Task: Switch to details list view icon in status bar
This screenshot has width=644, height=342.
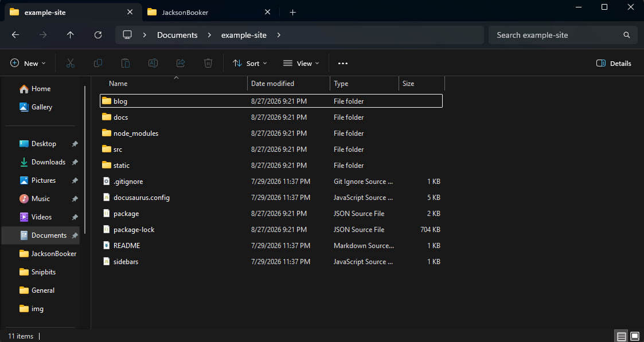Action: pos(622,337)
